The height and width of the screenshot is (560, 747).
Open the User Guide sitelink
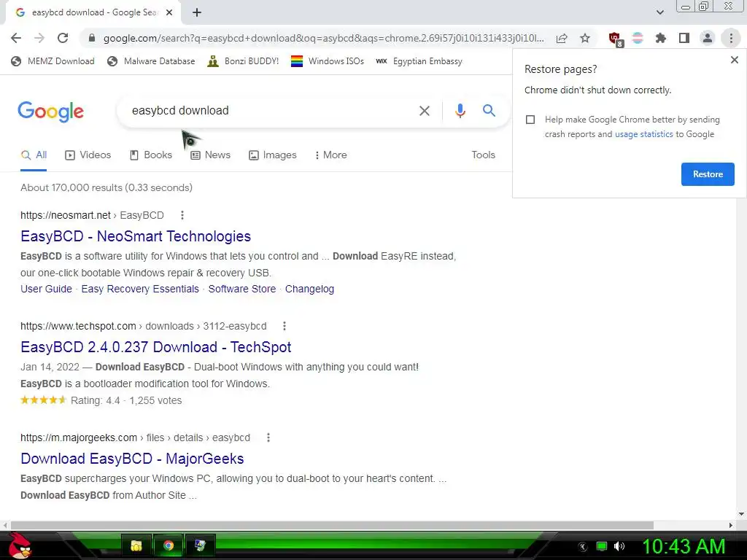click(x=46, y=289)
